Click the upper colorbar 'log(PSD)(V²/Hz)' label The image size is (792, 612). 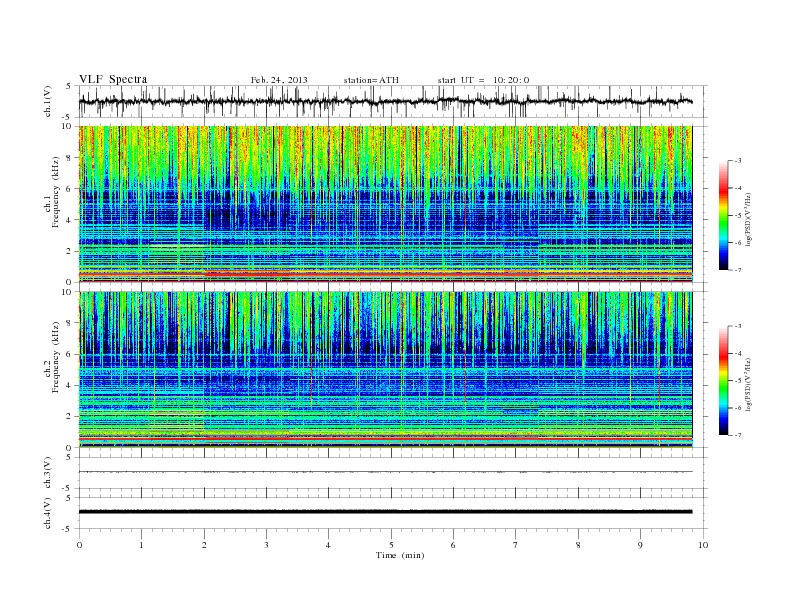pos(748,218)
